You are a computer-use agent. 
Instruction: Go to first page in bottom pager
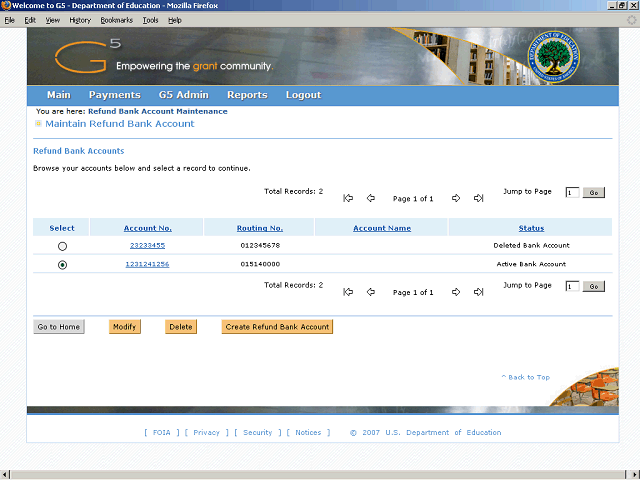point(348,292)
